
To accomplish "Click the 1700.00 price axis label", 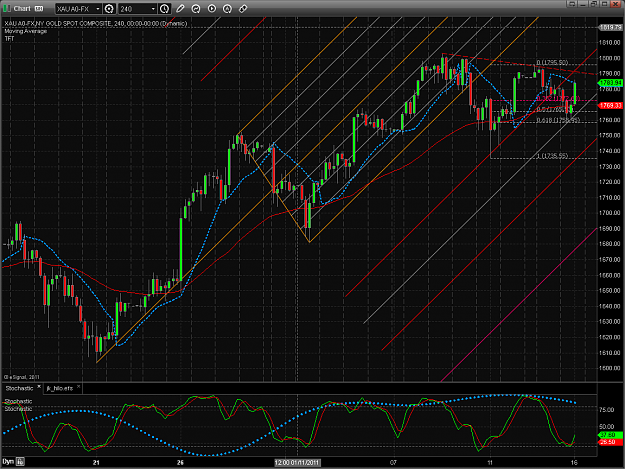I will 610,213.
